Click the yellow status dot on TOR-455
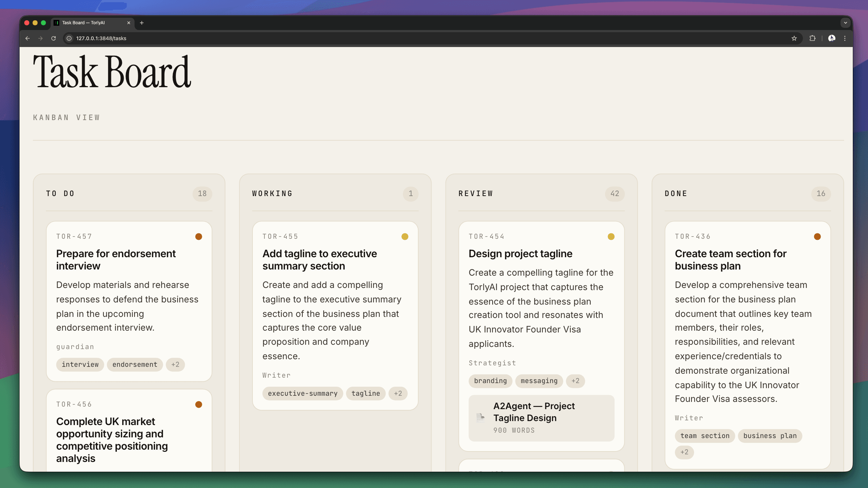Image resolution: width=868 pixels, height=488 pixels. coord(405,237)
